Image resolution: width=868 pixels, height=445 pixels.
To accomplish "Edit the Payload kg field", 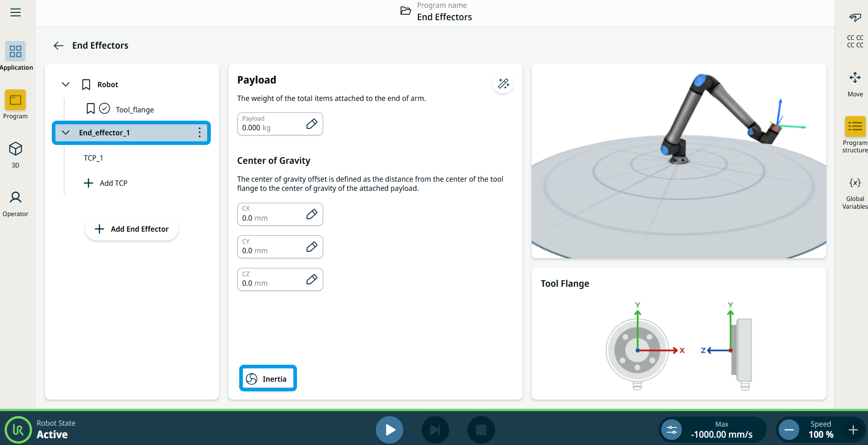I will coord(312,124).
